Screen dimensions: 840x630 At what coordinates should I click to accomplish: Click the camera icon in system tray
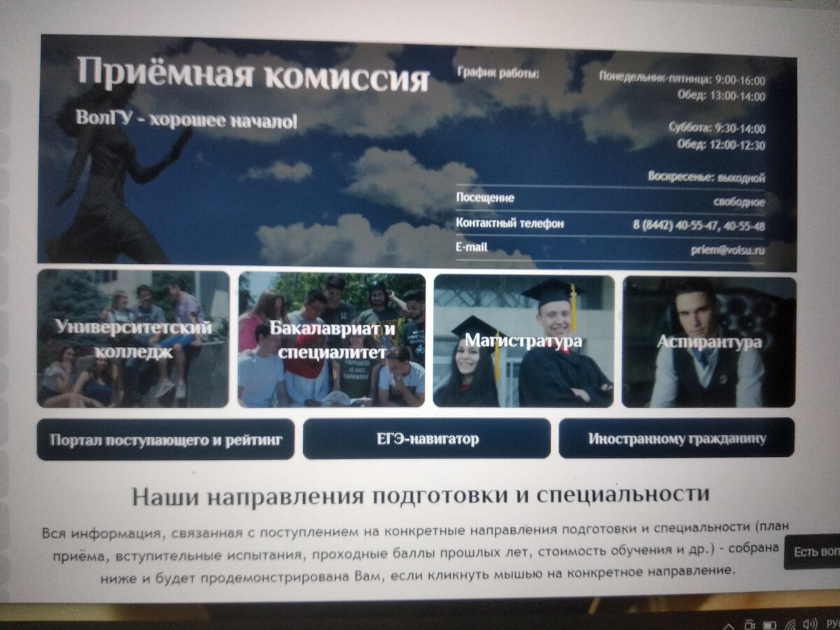pos(750,624)
